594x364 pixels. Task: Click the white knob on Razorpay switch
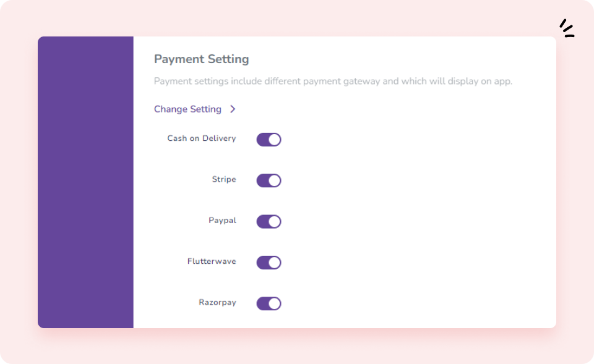(x=274, y=303)
